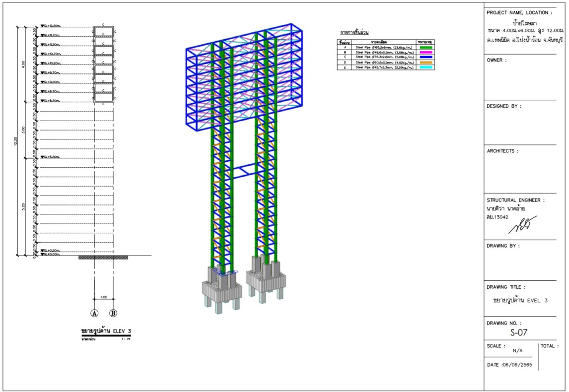
Task: Click the '1.00' grid spacing dimension
Action: click(104, 297)
